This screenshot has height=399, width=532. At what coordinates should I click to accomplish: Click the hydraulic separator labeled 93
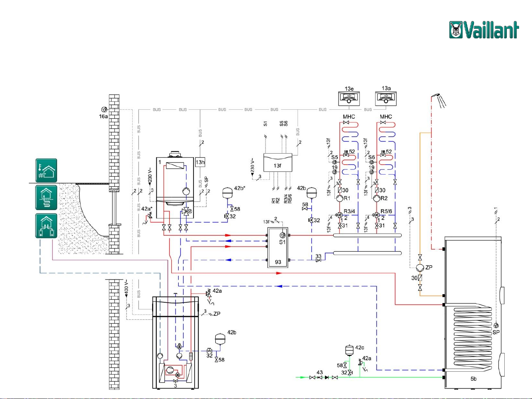(x=278, y=247)
